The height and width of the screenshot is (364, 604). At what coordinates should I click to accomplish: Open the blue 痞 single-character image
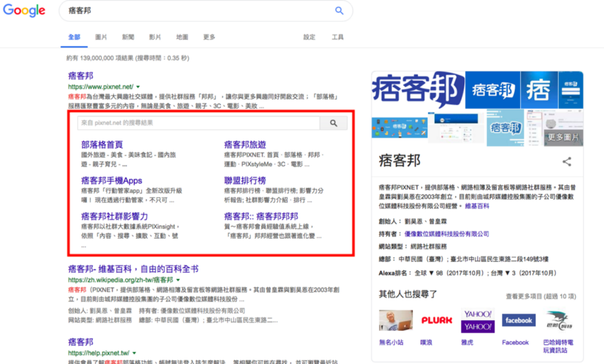(539, 90)
